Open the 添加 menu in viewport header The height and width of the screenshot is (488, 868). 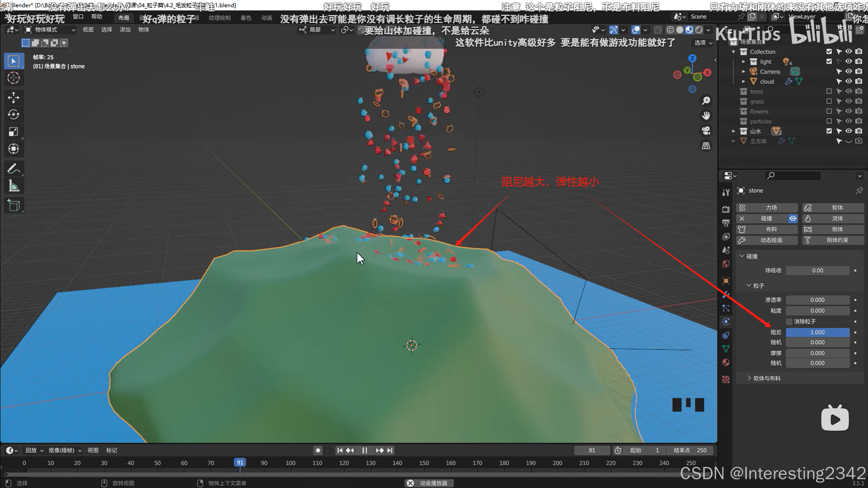[x=125, y=30]
